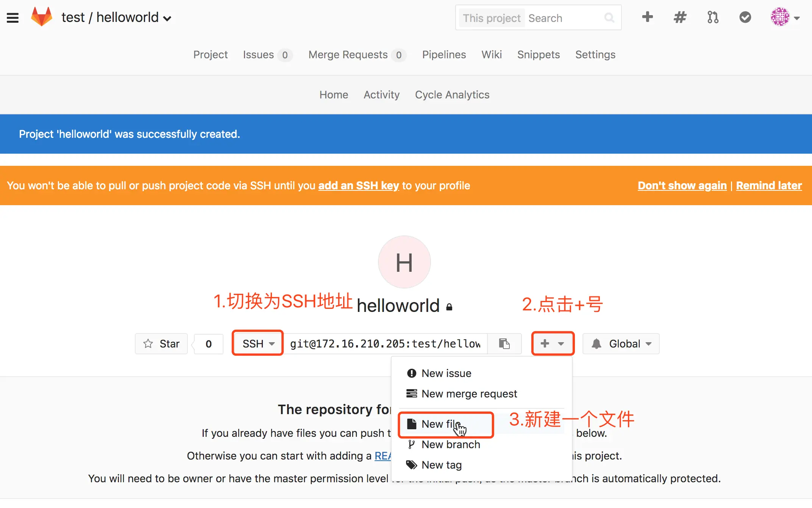812x508 pixels.
Task: Copy repository URL with clipboard icon
Action: tap(504, 344)
